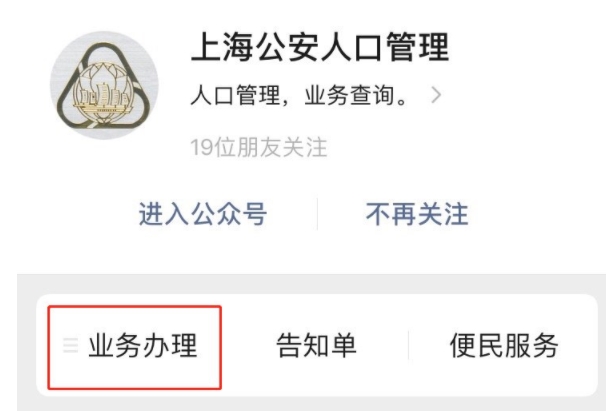
Task: Select the 告知单 menu item
Action: 316,345
